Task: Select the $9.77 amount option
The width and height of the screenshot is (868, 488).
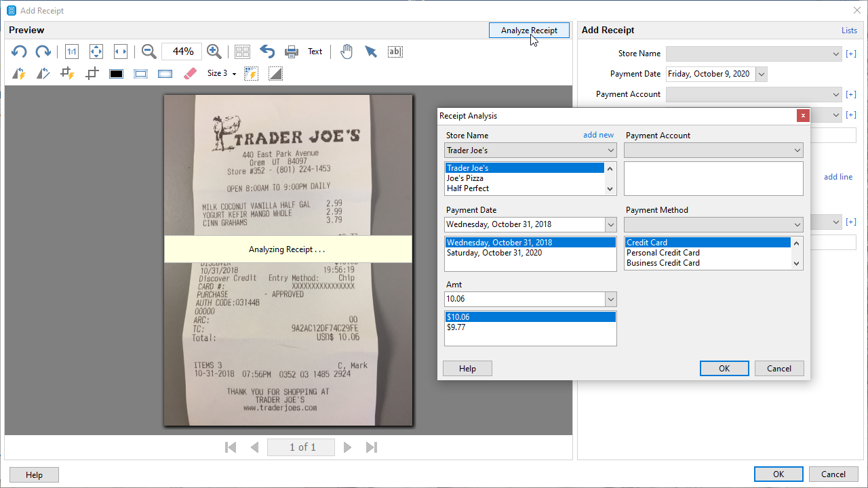Action: pyautogui.click(x=456, y=327)
